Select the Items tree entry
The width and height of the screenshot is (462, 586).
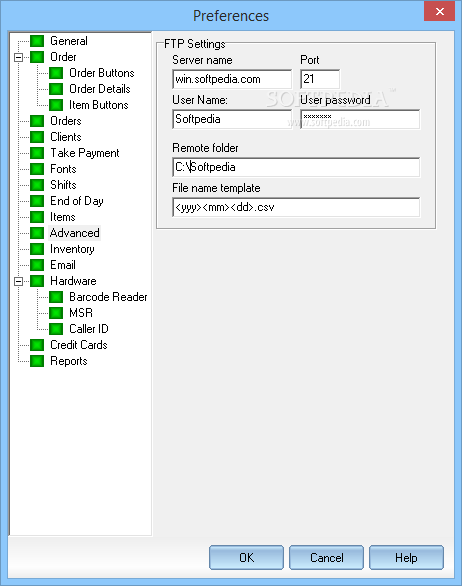click(63, 217)
